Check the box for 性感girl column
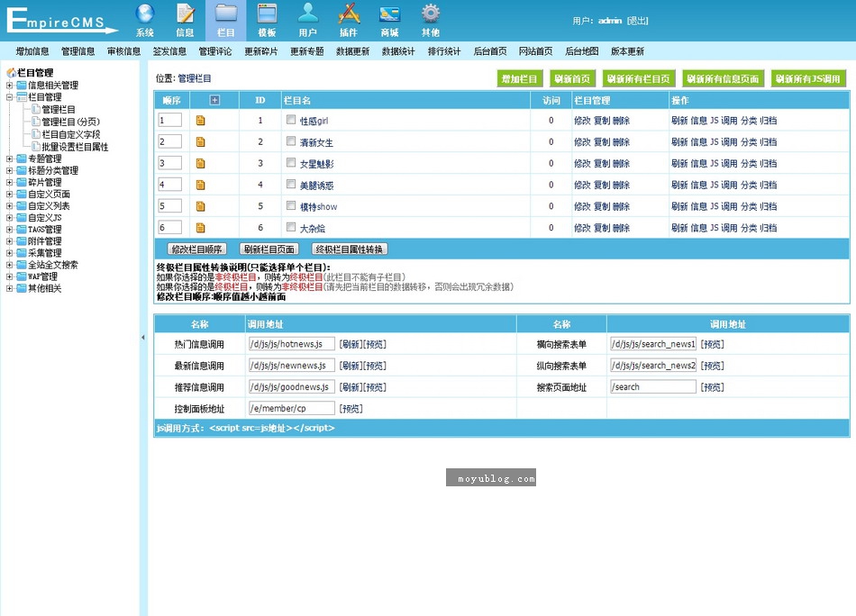The height and width of the screenshot is (616, 856). click(291, 120)
